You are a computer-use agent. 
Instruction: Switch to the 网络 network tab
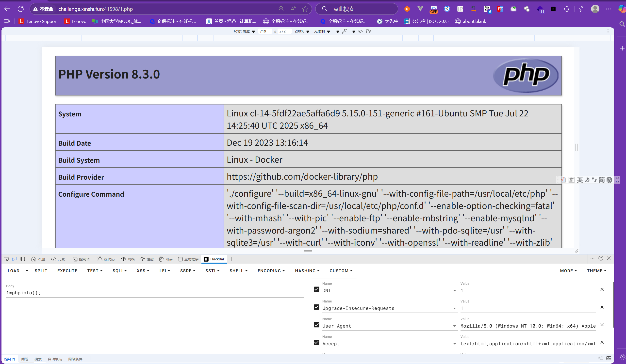(128, 259)
